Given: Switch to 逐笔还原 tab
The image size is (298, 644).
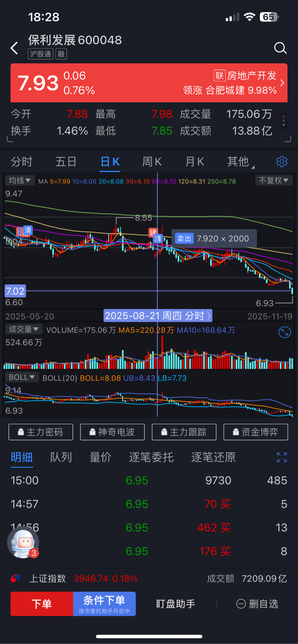Looking at the screenshot, I should pos(213,457).
